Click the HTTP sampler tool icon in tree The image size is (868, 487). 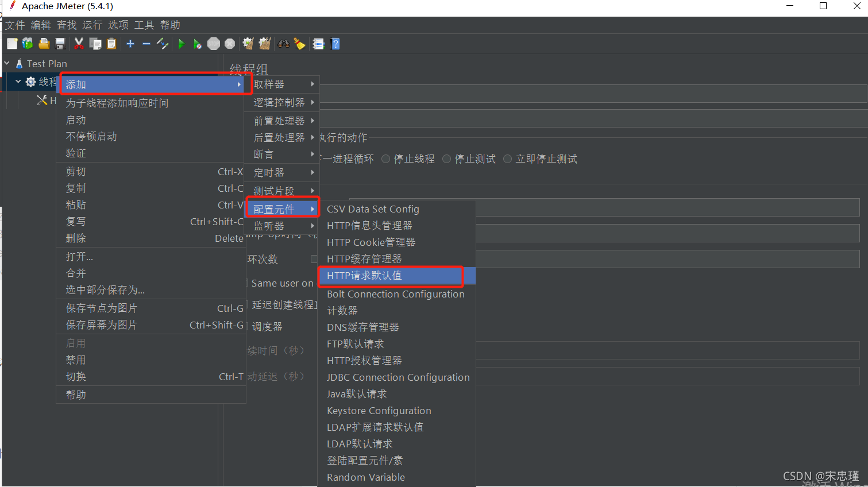pyautogui.click(x=42, y=101)
